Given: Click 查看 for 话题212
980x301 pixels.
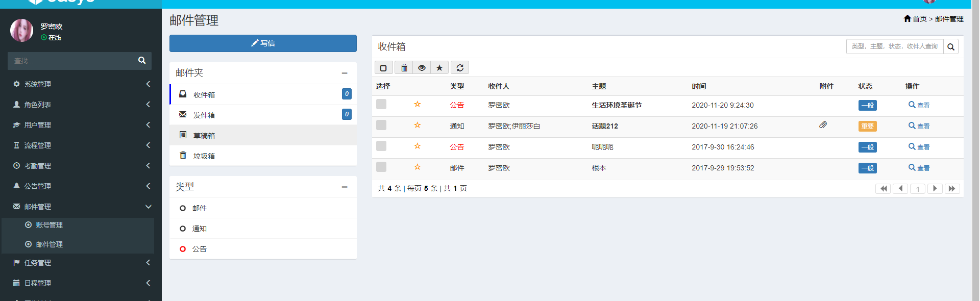Looking at the screenshot, I should coord(919,126).
